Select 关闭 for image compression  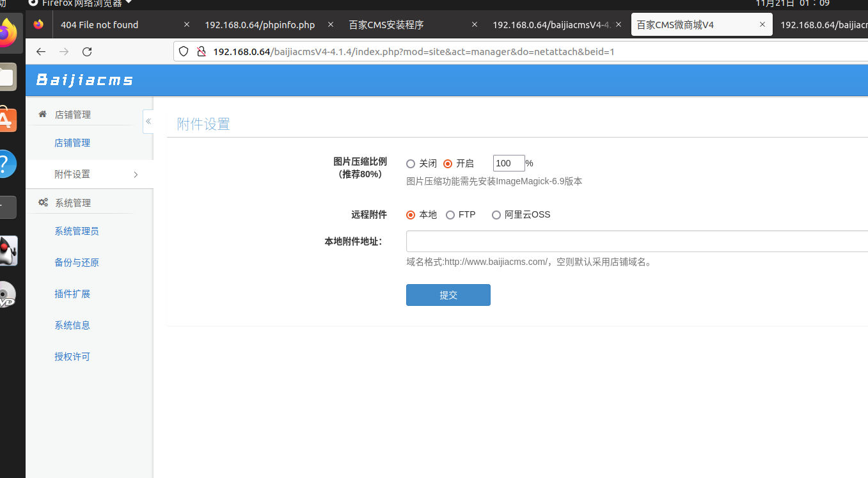pyautogui.click(x=411, y=164)
